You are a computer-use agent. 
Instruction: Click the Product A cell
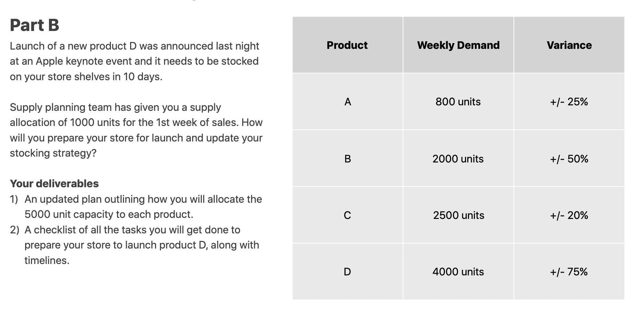pos(347,102)
